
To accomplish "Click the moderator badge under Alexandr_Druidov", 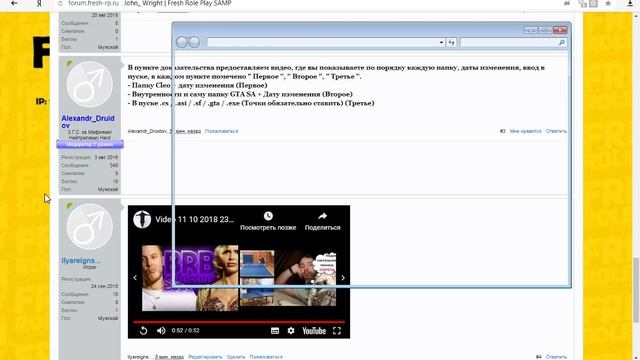I will coord(90,144).
